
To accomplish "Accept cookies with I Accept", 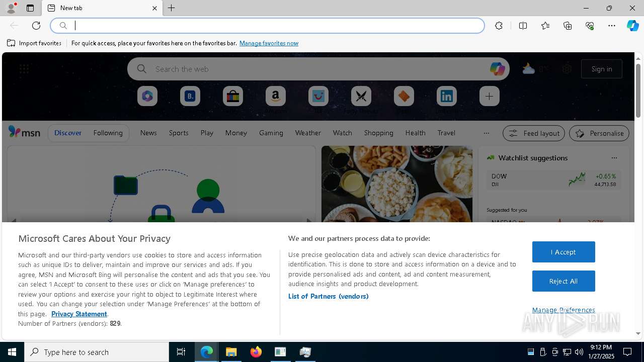I will tap(563, 252).
